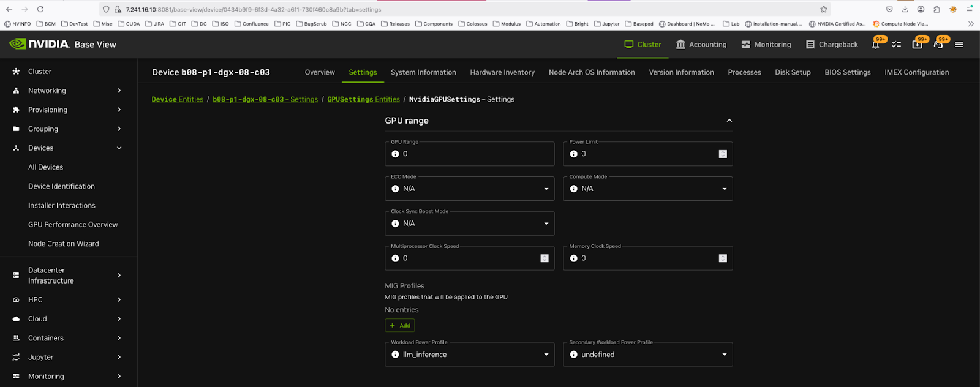The image size is (980, 387).
Task: Click the Power Limit stepper arrows
Action: pyautogui.click(x=723, y=154)
